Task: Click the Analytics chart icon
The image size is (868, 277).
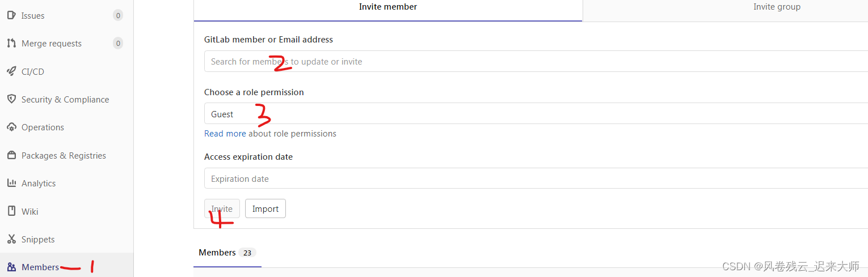Action: 11,183
